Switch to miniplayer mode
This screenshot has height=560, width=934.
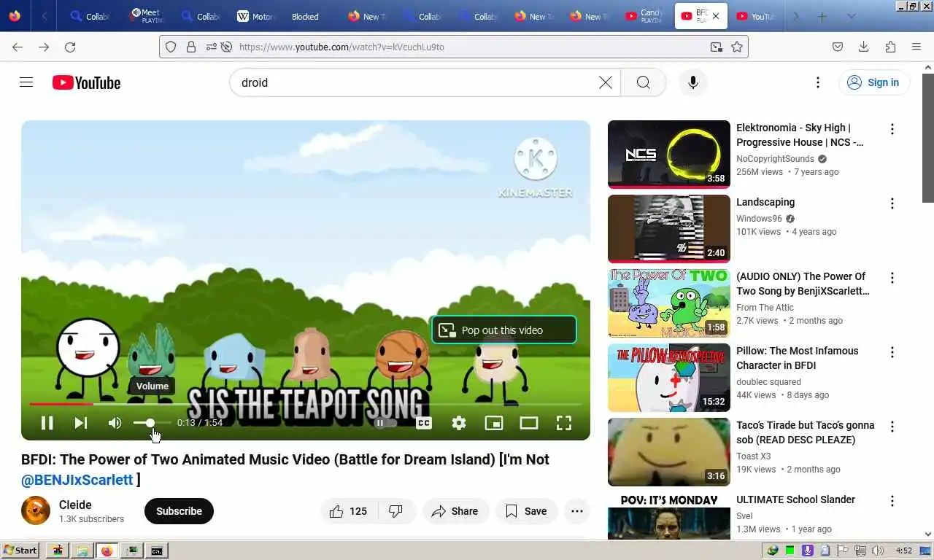tap(494, 423)
